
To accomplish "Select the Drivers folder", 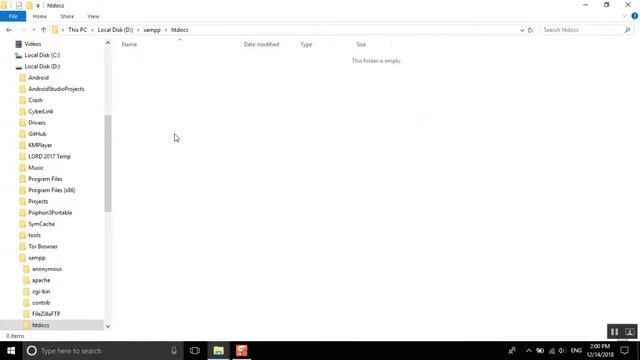I will coord(37,122).
